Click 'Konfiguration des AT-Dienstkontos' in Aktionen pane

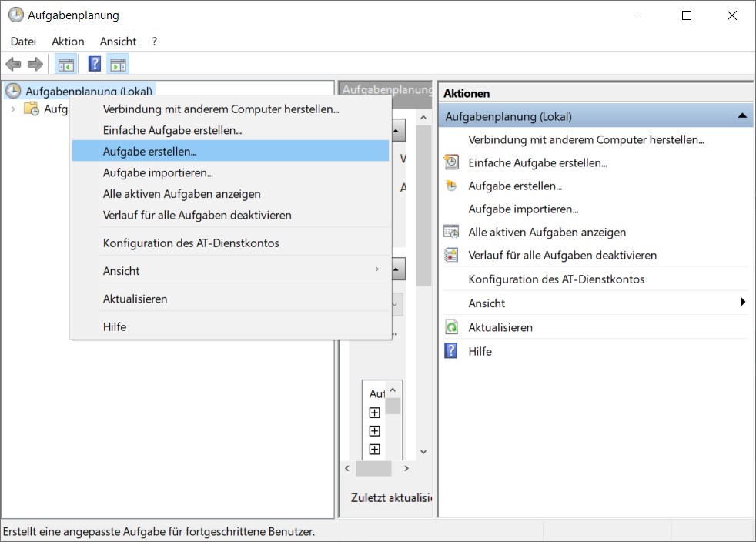[x=556, y=279]
